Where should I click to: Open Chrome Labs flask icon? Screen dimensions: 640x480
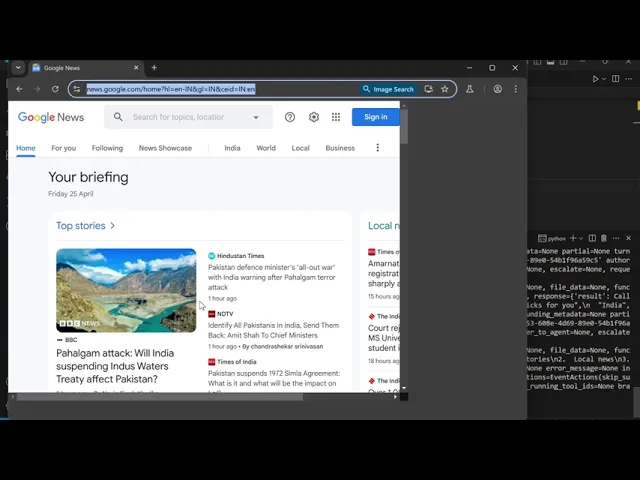tap(470, 89)
